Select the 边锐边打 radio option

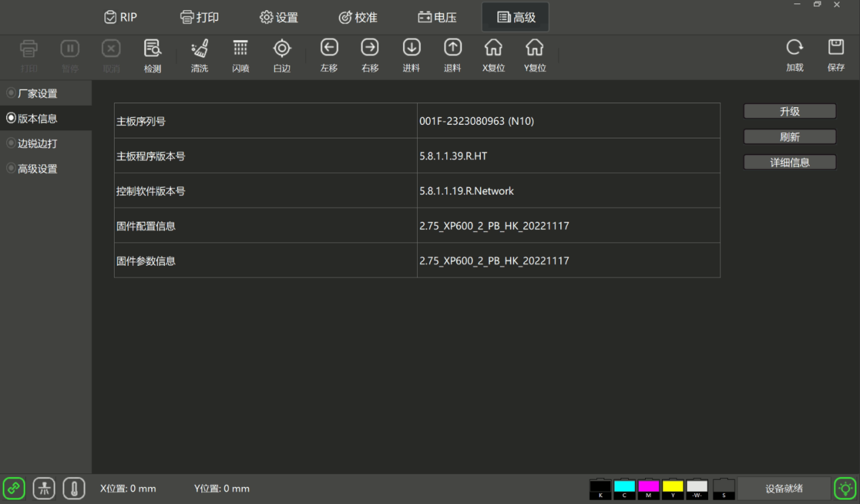(32, 144)
